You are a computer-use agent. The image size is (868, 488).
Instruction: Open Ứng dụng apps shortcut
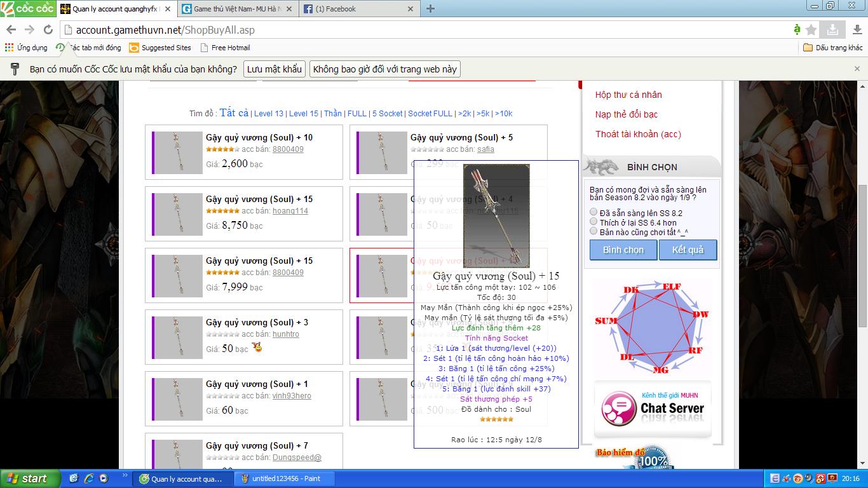(x=26, y=48)
